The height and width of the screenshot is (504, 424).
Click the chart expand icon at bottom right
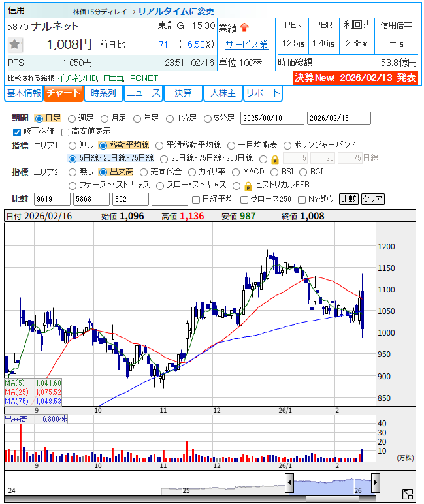(408, 494)
